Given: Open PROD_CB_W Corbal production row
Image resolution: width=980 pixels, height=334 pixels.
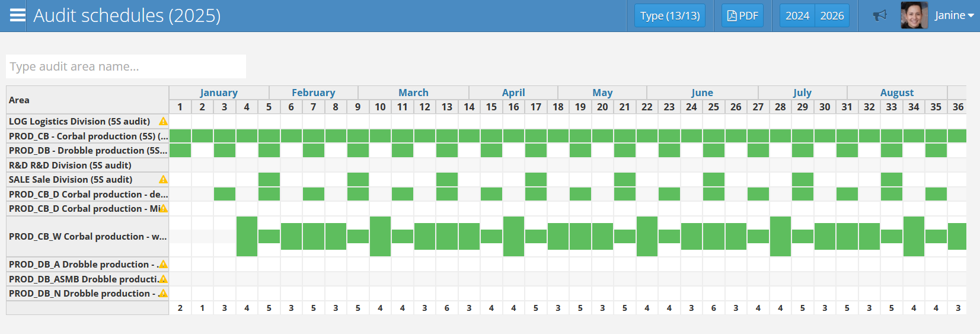Looking at the screenshot, I should point(87,237).
